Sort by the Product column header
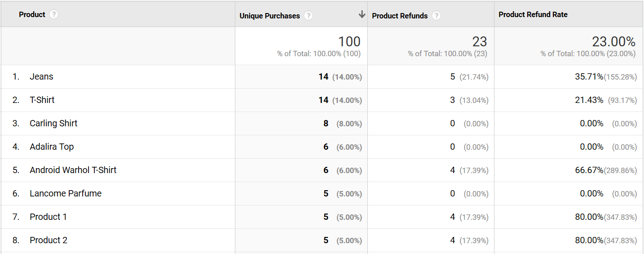Viewport: 644px width, 254px height. [32, 15]
